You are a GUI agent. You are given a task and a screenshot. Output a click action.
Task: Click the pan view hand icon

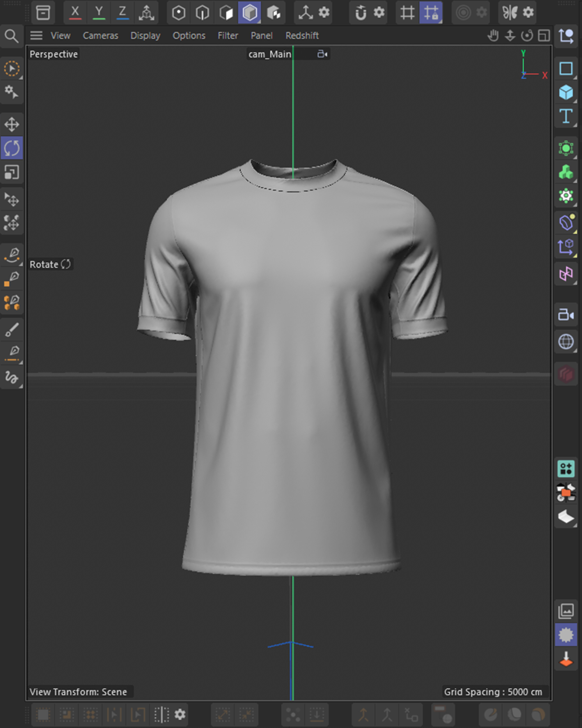click(493, 35)
